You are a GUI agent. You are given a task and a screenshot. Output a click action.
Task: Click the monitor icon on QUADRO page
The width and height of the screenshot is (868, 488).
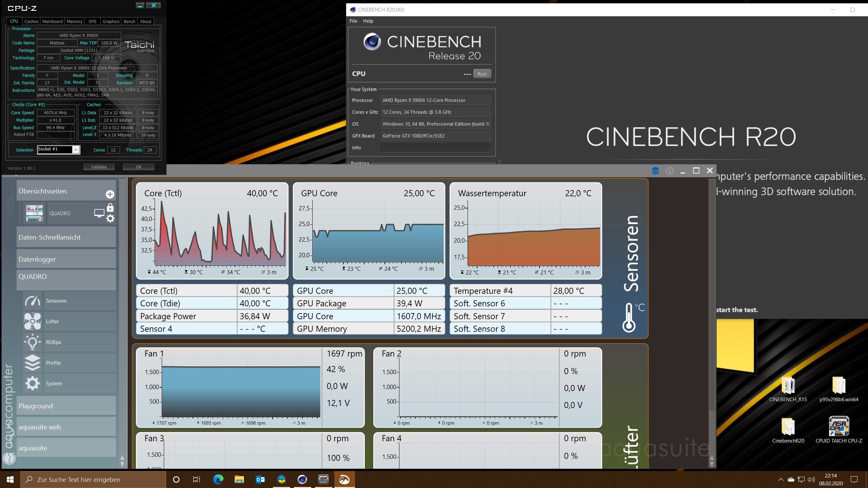point(99,213)
